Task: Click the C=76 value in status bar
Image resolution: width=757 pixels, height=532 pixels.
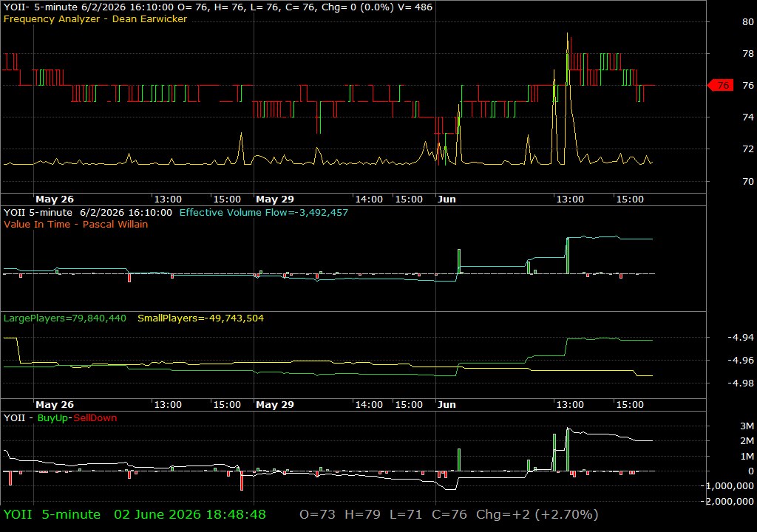Action: click(449, 514)
